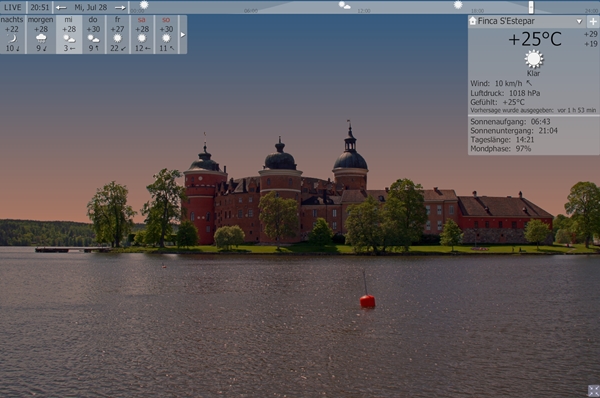Toggle fullscreen with bottom-right corner icon
Screen dimensions: 600x398
coord(593,391)
